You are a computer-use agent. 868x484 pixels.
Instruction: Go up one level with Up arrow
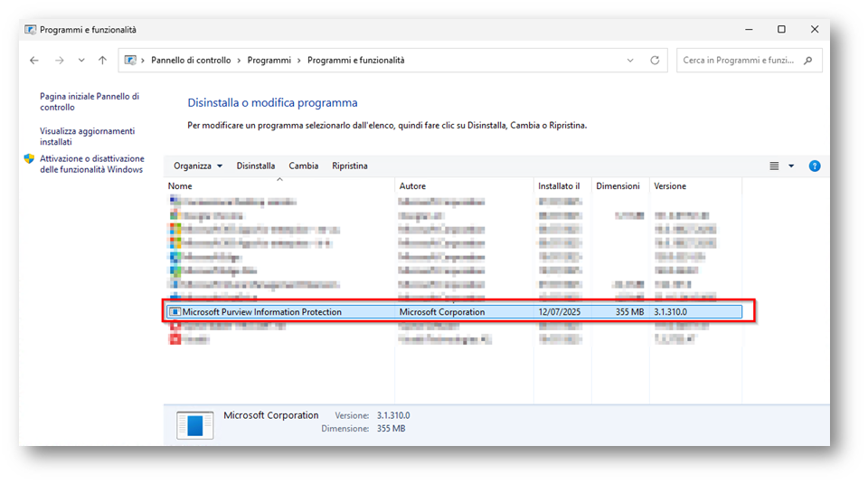click(102, 61)
